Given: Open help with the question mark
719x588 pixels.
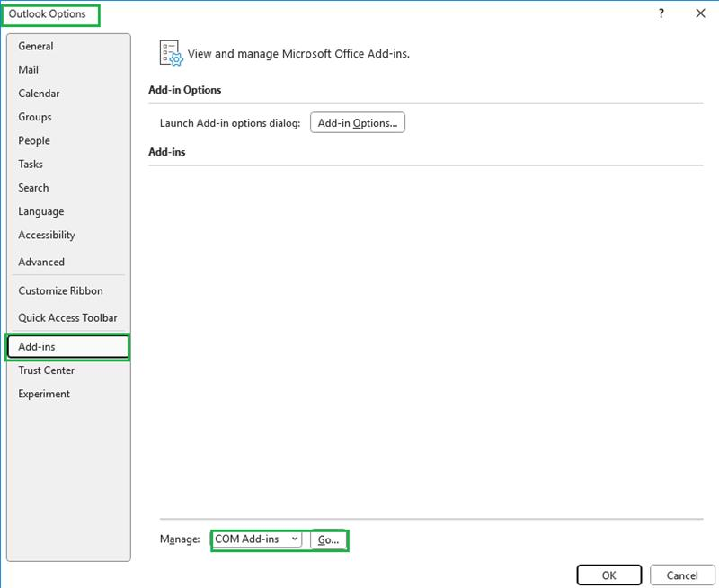Looking at the screenshot, I should pyautogui.click(x=661, y=13).
